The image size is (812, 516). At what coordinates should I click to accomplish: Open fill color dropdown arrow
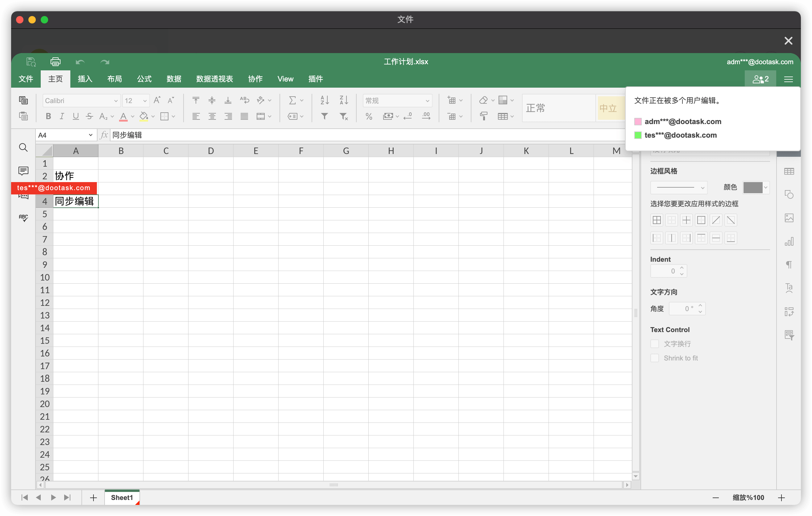click(x=153, y=116)
